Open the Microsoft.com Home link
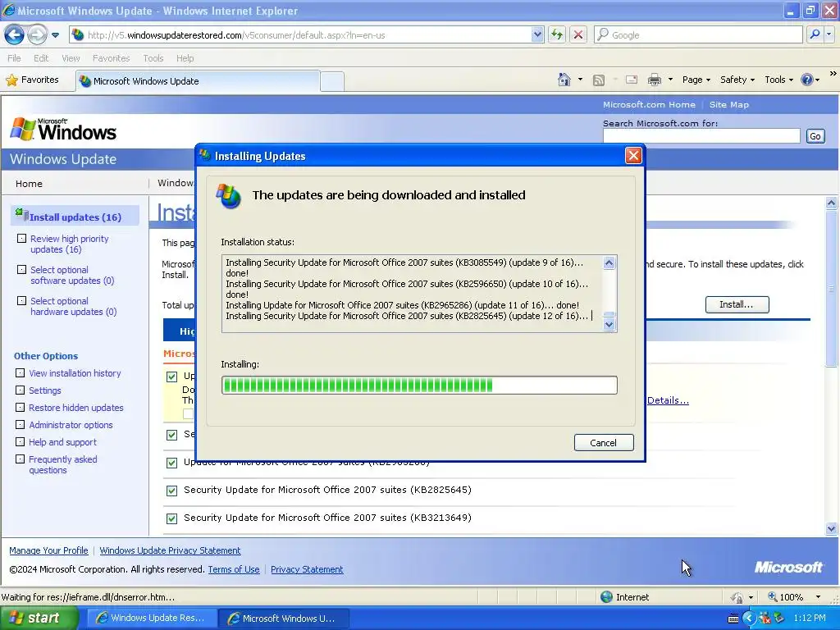 649,104
